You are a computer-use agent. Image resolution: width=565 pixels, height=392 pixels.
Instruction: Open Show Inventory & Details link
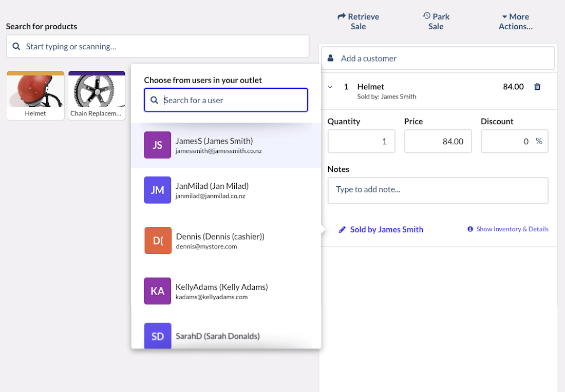tap(512, 229)
